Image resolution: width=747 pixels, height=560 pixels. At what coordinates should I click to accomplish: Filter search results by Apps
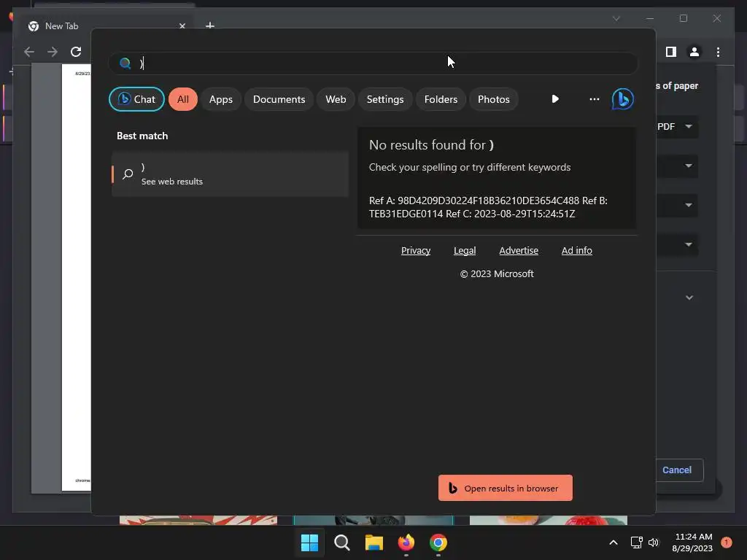click(x=221, y=99)
